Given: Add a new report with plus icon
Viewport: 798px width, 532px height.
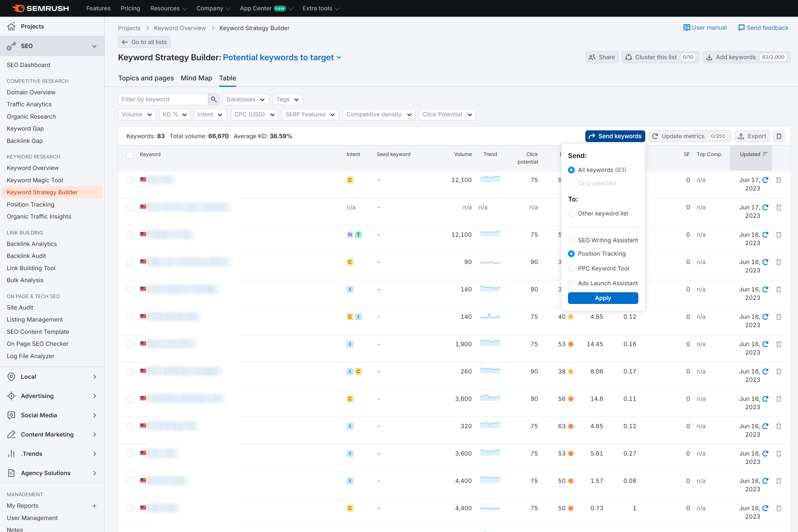Looking at the screenshot, I should coord(94,506).
